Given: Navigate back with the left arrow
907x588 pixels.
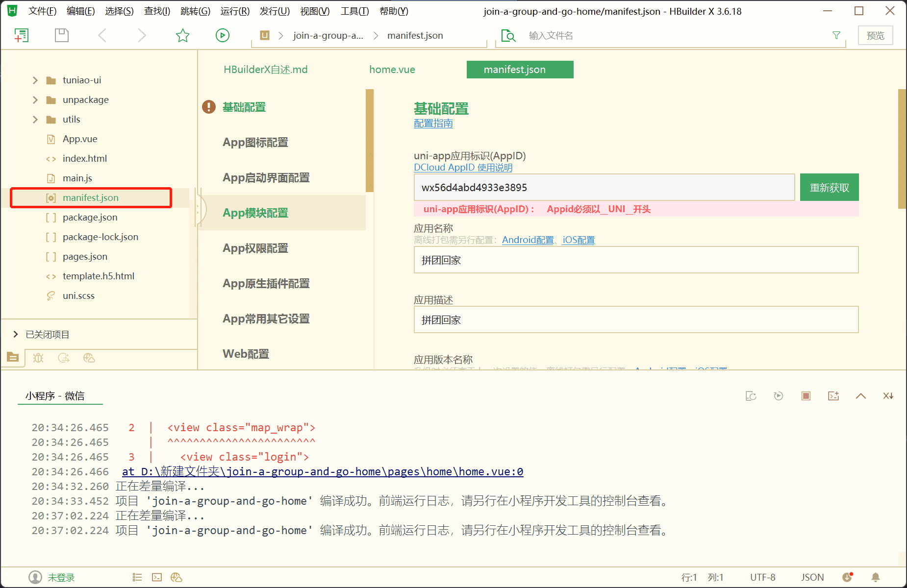Looking at the screenshot, I should [102, 35].
